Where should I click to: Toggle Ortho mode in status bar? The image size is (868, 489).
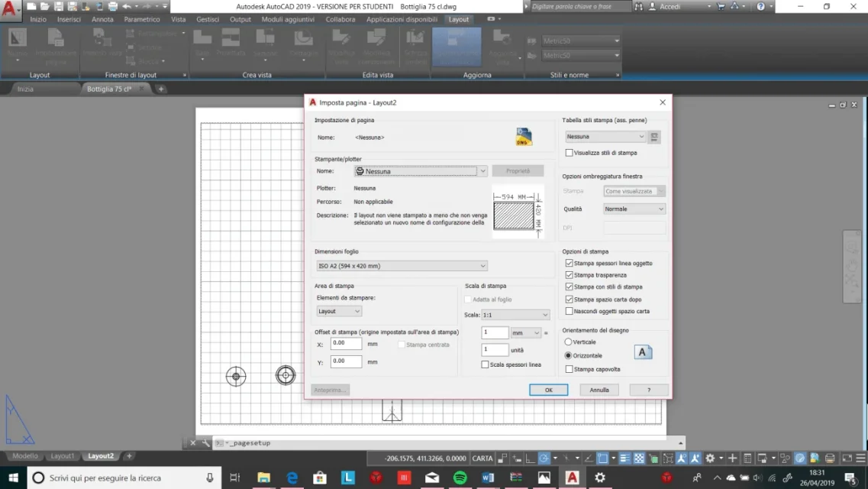pyautogui.click(x=531, y=458)
